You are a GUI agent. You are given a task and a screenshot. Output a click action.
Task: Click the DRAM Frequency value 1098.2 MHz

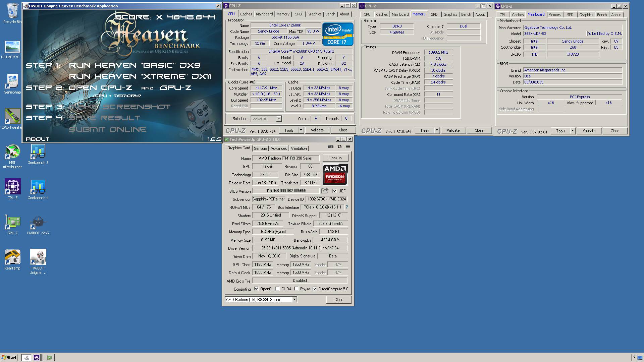click(438, 52)
